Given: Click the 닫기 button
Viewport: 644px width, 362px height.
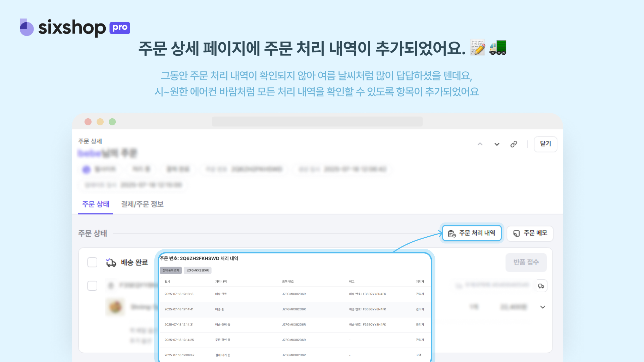Looking at the screenshot, I should [x=545, y=144].
